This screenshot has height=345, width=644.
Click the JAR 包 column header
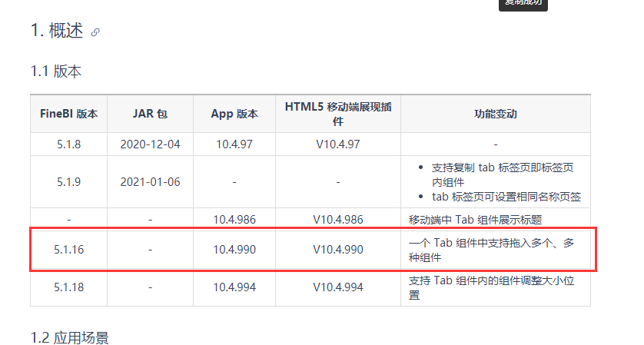click(150, 114)
